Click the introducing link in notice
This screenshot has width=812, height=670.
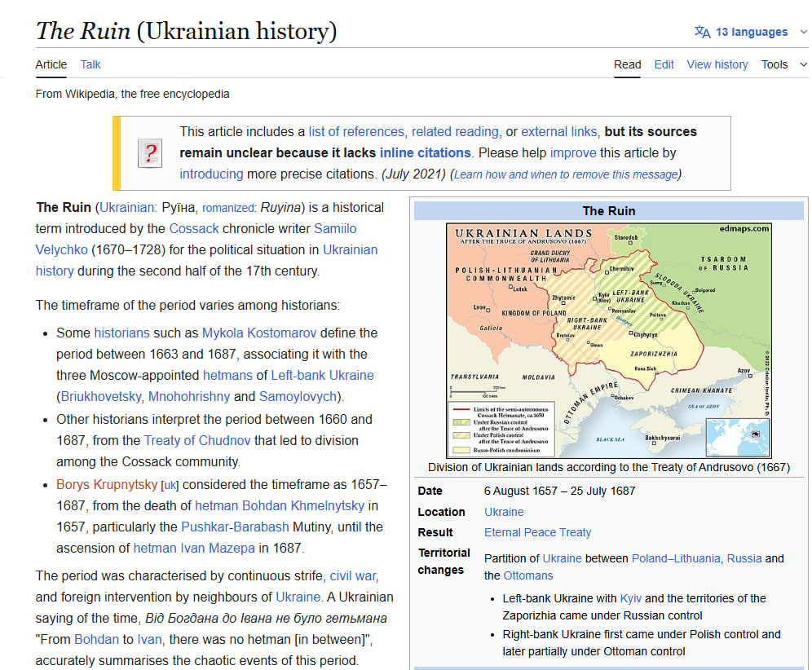(211, 174)
